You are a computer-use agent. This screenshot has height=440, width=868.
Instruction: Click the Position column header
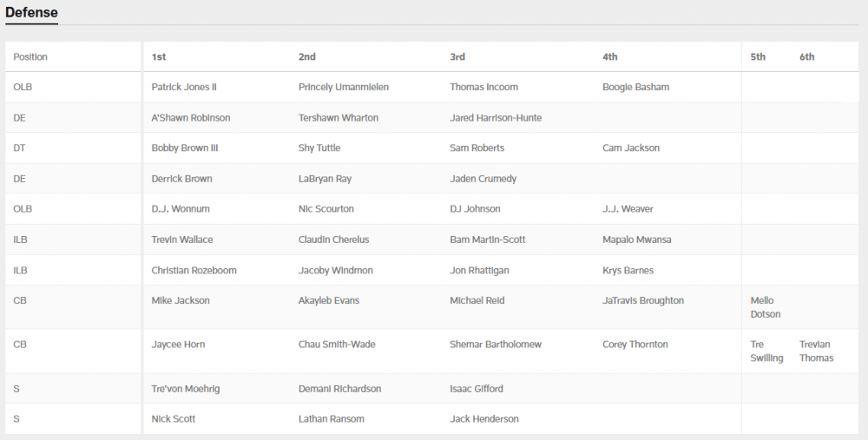point(30,57)
